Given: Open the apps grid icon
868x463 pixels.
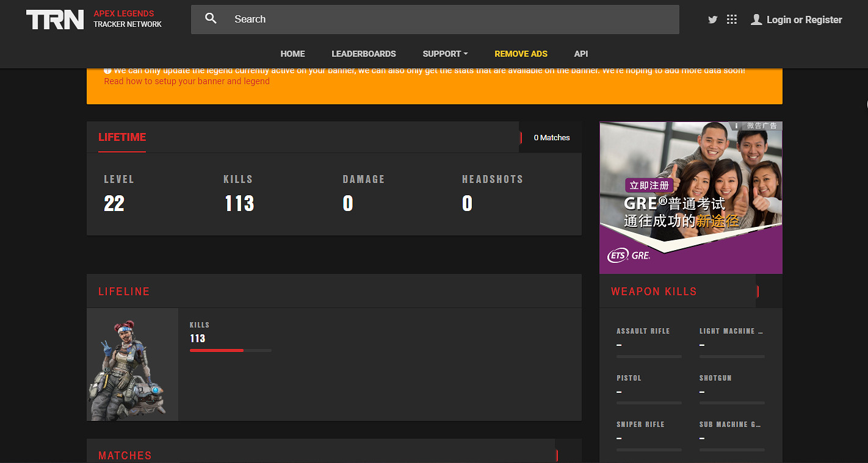Looking at the screenshot, I should [732, 20].
